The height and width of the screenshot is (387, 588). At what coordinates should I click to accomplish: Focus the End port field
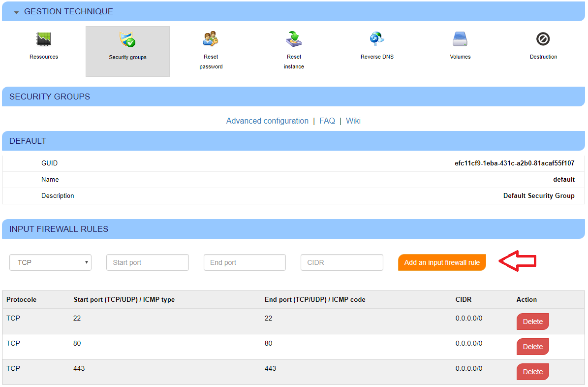[245, 262]
